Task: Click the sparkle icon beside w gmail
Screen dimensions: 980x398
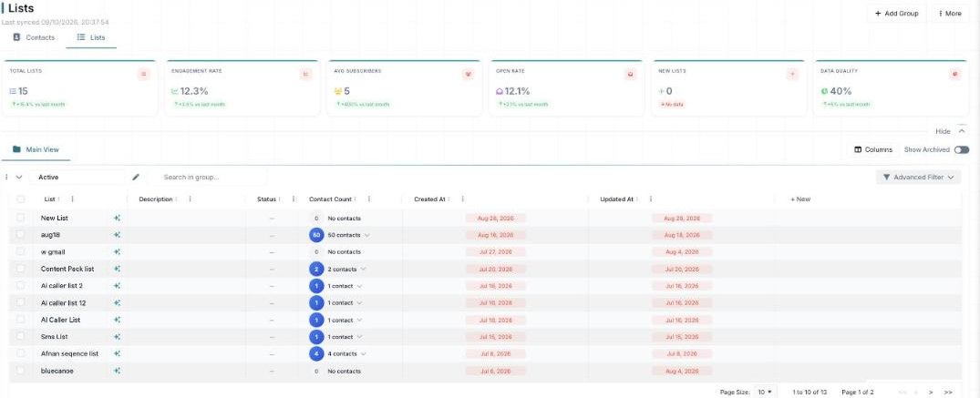Action: (117, 251)
